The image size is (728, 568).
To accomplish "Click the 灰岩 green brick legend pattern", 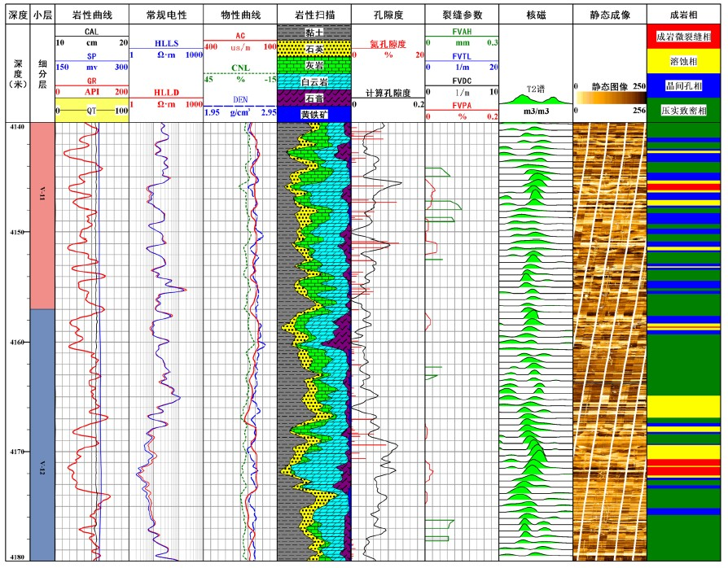I will tap(314, 63).
